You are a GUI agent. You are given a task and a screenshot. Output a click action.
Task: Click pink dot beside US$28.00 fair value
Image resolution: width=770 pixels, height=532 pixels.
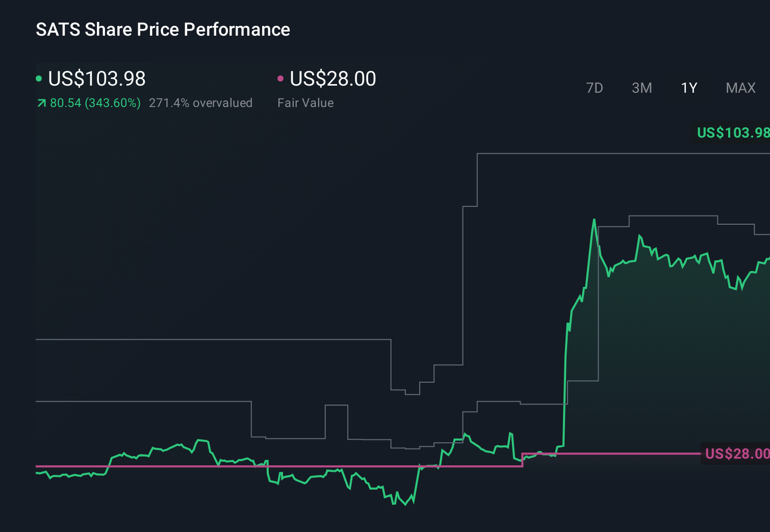tap(280, 78)
